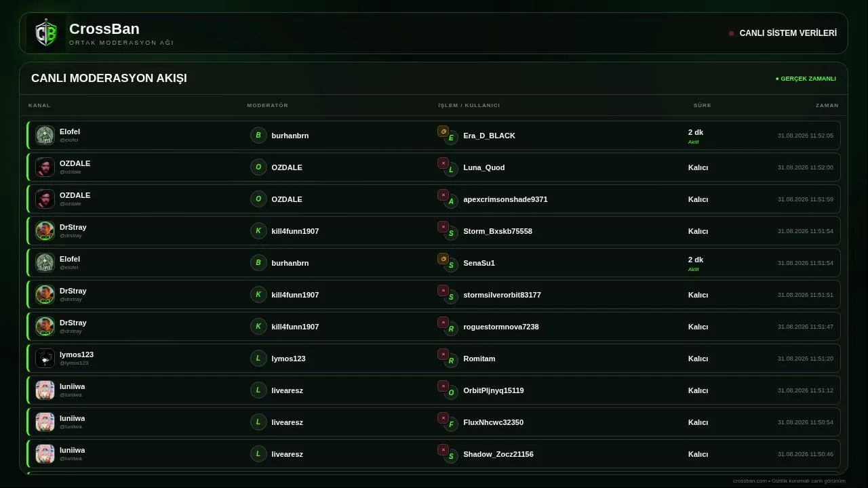Click the timeout clock icon beside SenaSu1
Screen dimensions: 868x488
click(443, 258)
